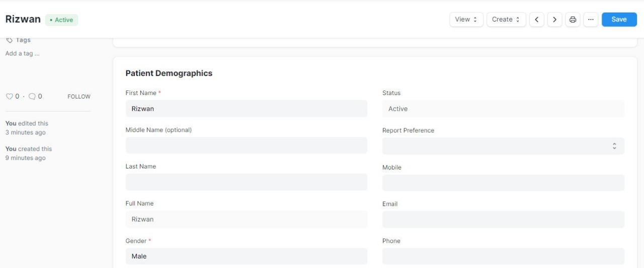Image resolution: width=644 pixels, height=268 pixels.
Task: Click the Mobile number field
Action: click(503, 183)
